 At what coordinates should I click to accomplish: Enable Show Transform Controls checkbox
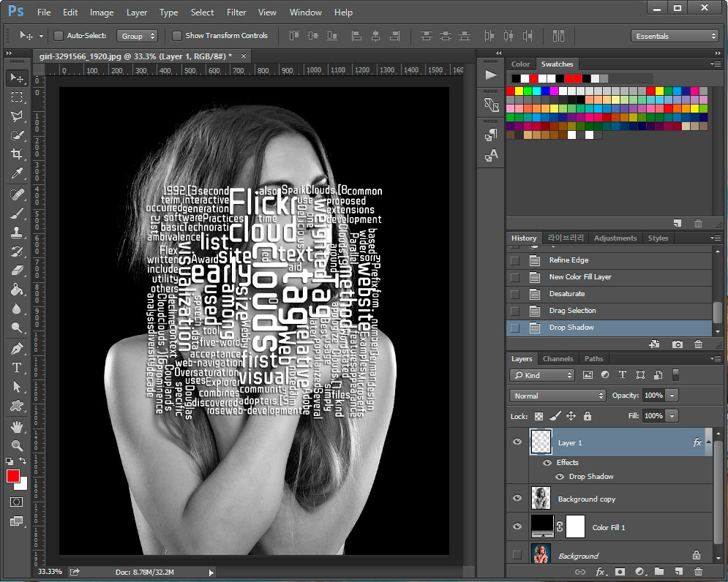click(x=177, y=36)
